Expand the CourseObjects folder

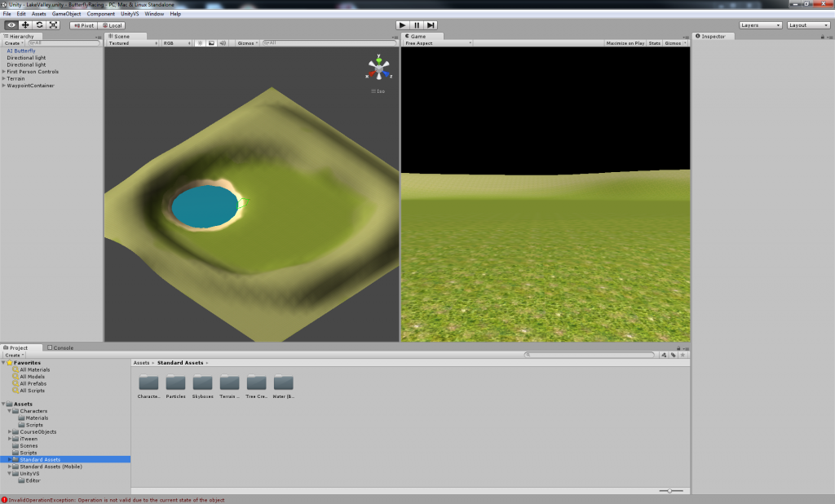pos(10,432)
